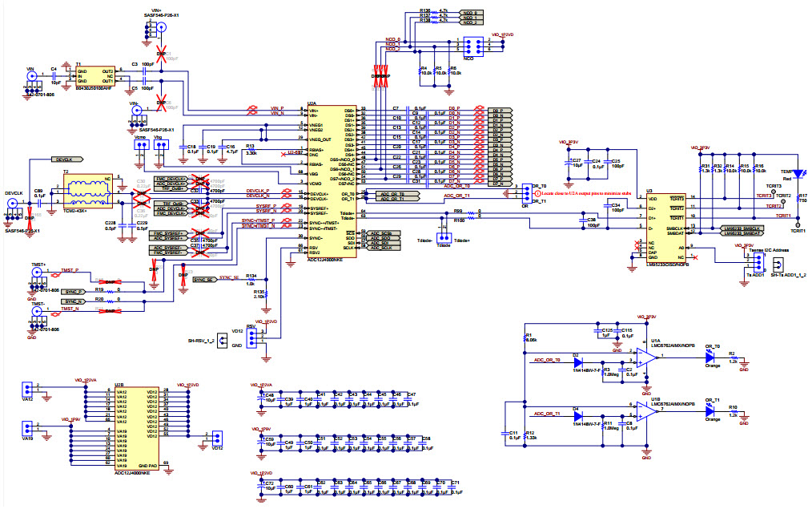
Task: Select the VIN SMA connector symbol
Action: [31, 75]
